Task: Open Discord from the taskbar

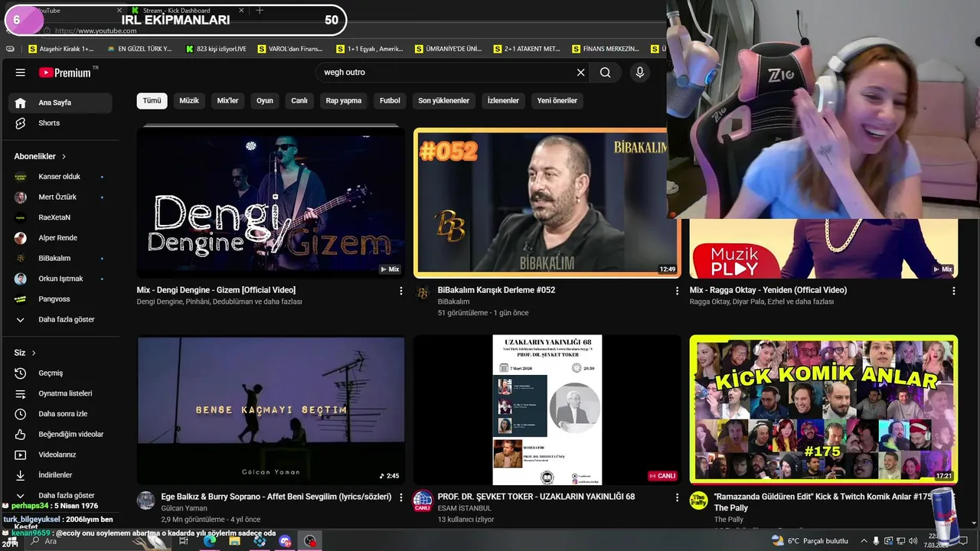Action: tap(286, 541)
